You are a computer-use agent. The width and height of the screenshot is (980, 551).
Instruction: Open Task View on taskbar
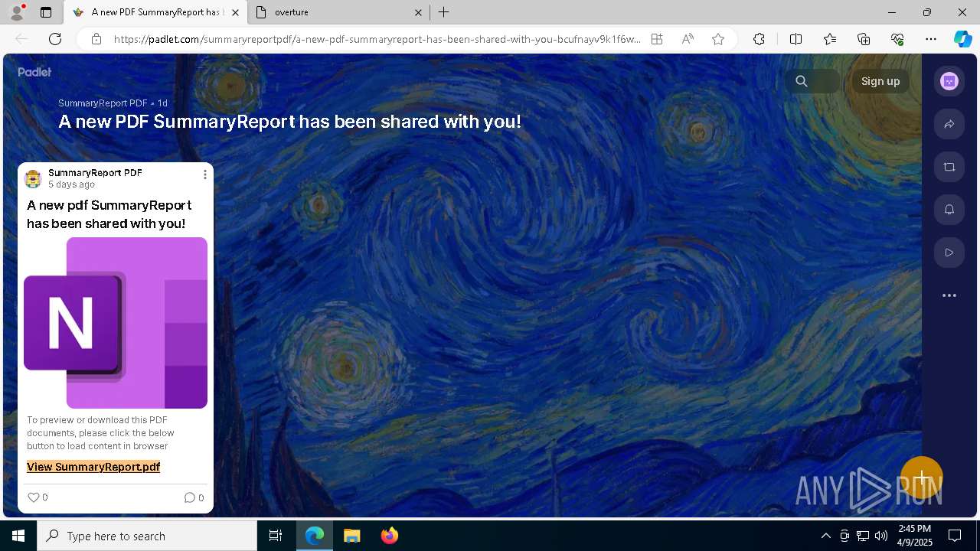[276, 536]
